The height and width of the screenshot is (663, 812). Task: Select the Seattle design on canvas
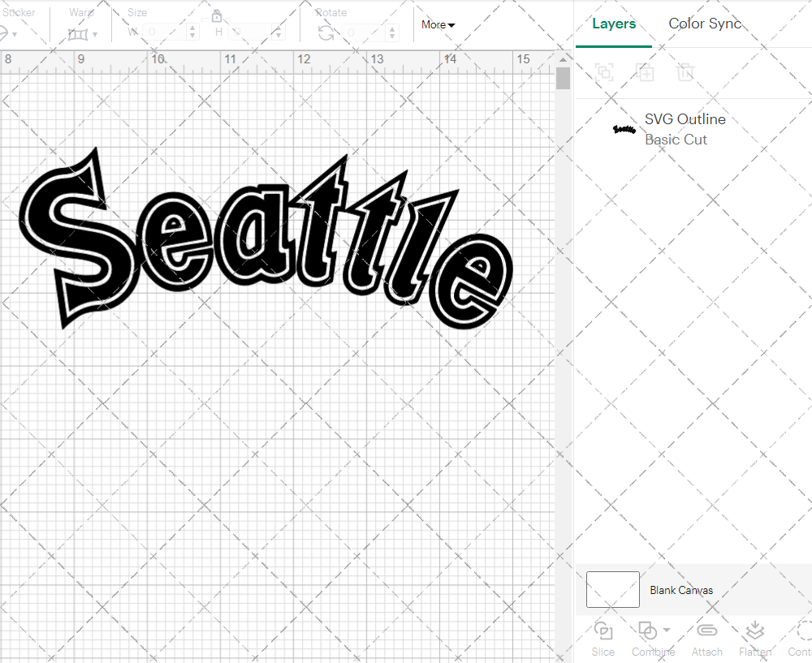click(268, 243)
